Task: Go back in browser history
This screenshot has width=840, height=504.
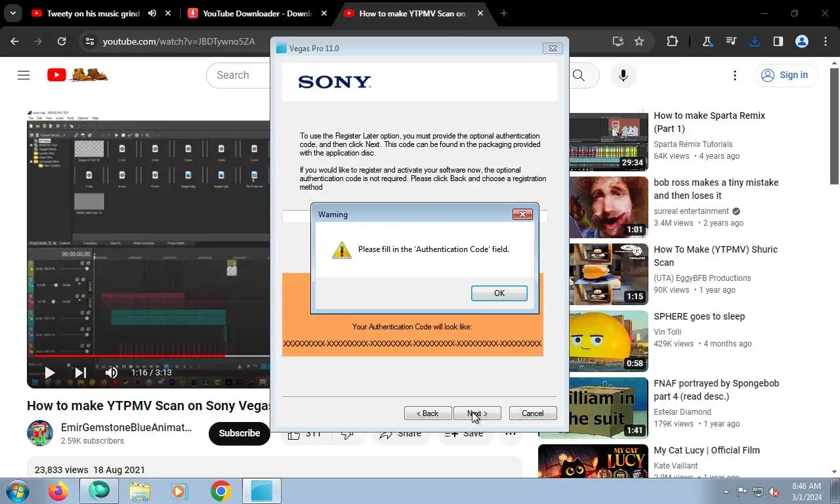Action: point(14,41)
